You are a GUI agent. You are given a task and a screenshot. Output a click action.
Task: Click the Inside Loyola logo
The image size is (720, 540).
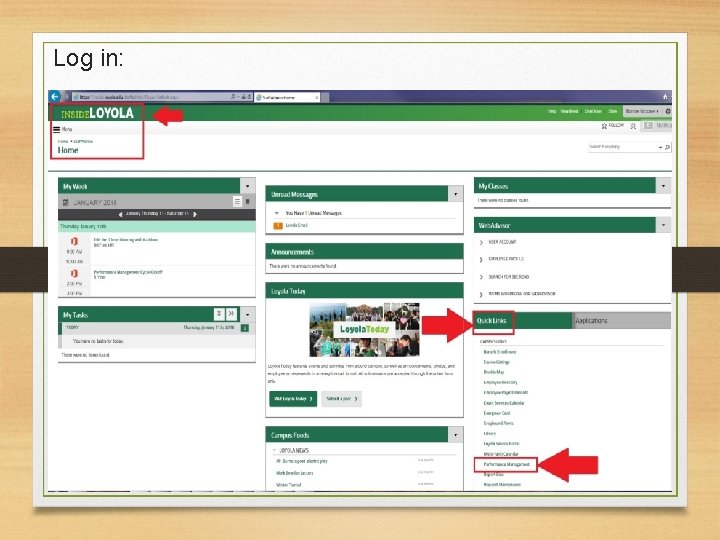pyautogui.click(x=97, y=113)
